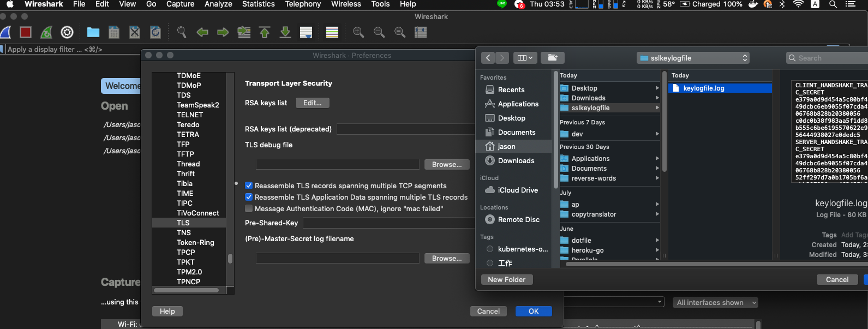
Task: Uncheck Reassemble TLS Application Data checkbox
Action: click(249, 197)
